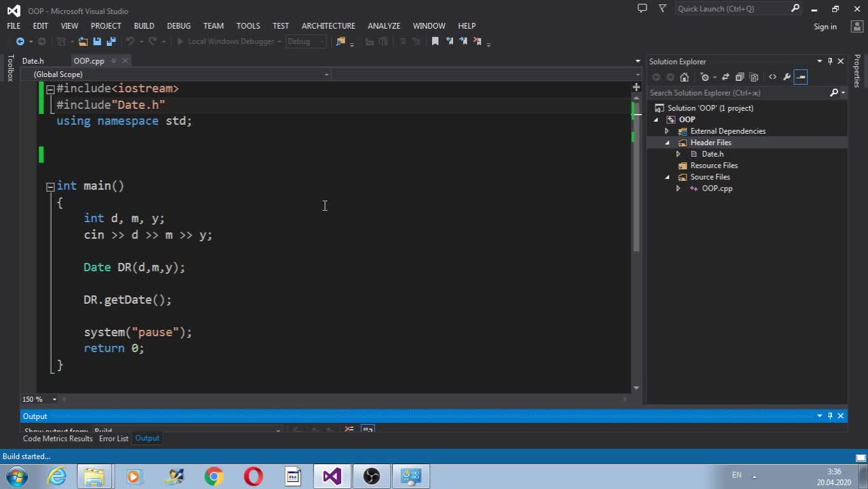The image size is (868, 489).
Task: Click the search magnifier in Solution Explorer
Action: [834, 93]
